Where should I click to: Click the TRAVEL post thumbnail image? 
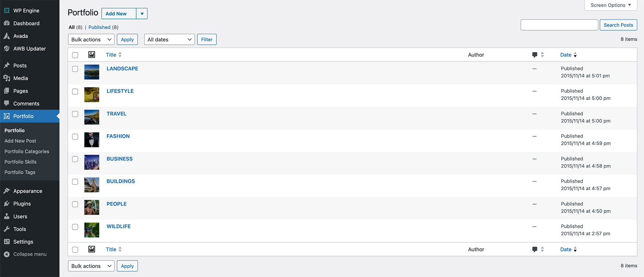click(x=92, y=117)
